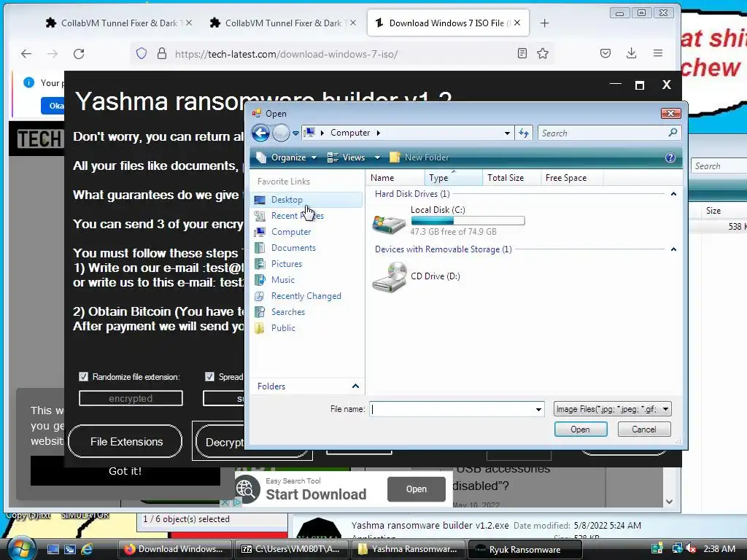The height and width of the screenshot is (560, 747).
Task: Launch Internet Explorer from quick launch
Action: click(x=87, y=549)
